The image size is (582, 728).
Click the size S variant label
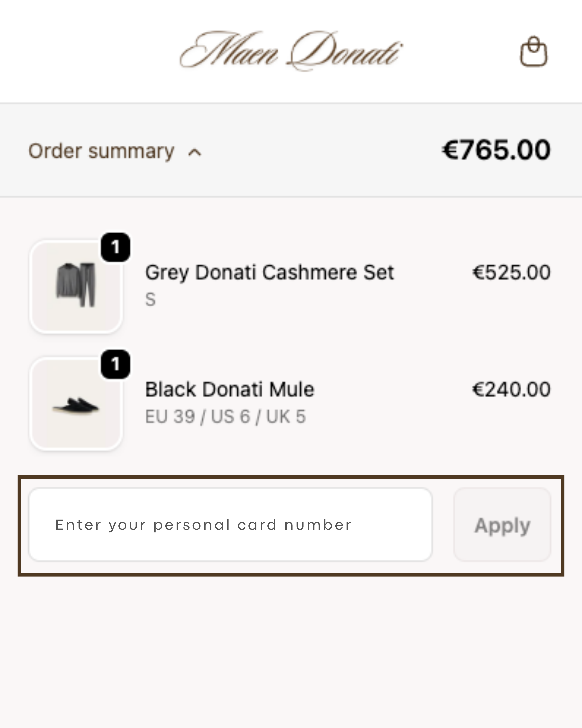point(151,299)
